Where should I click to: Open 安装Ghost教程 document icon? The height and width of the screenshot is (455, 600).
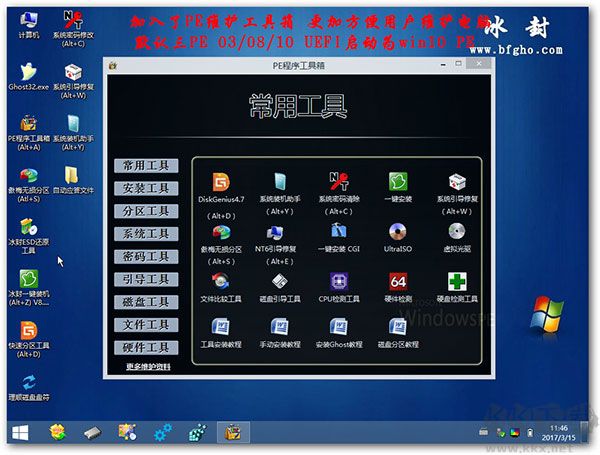338,327
